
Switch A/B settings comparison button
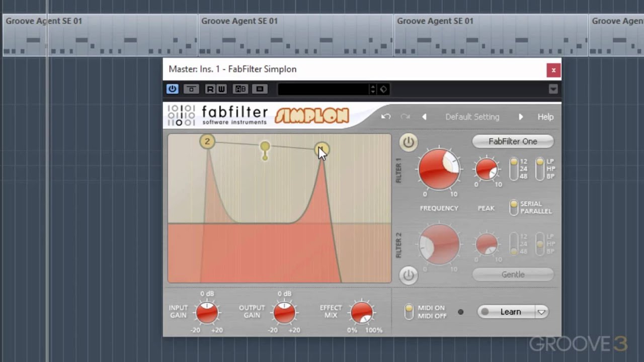240,89
